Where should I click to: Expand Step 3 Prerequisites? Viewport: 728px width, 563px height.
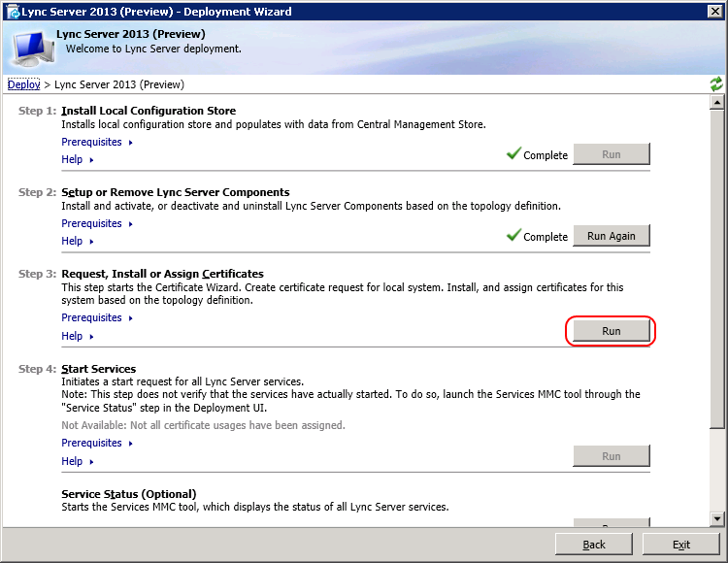click(97, 318)
